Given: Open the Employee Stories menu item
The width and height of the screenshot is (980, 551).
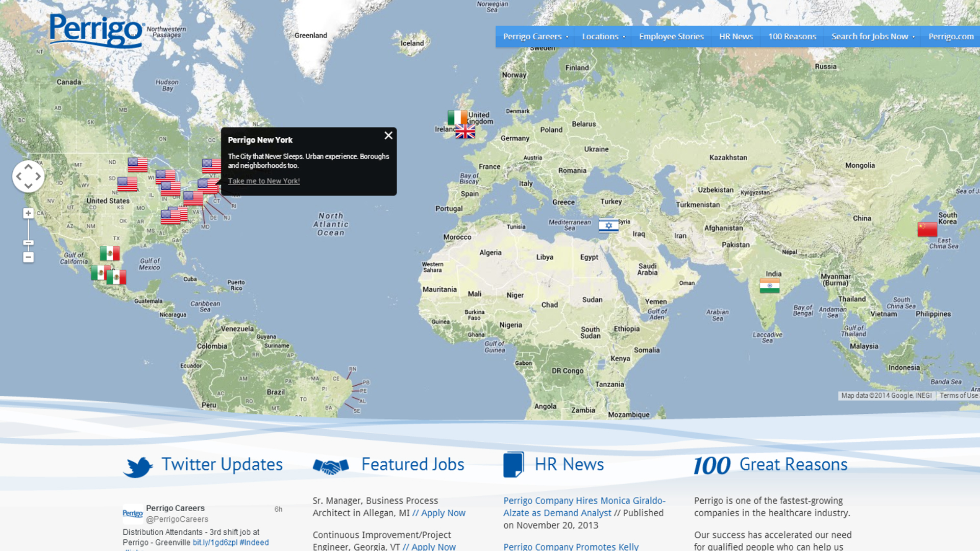Looking at the screenshot, I should (671, 37).
